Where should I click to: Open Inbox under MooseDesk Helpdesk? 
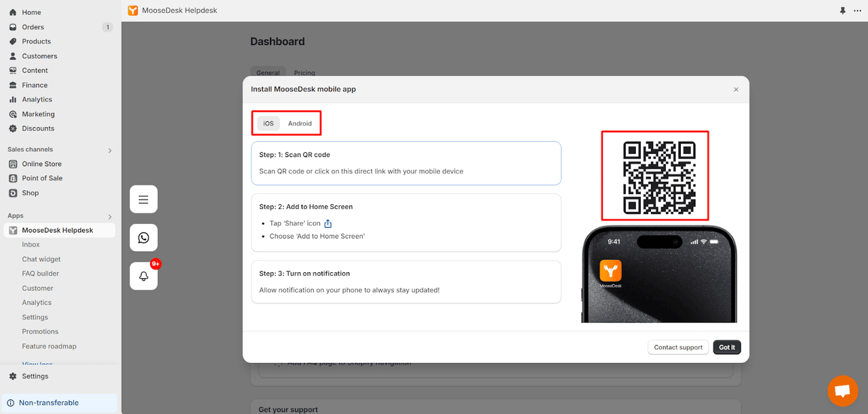[x=31, y=244]
